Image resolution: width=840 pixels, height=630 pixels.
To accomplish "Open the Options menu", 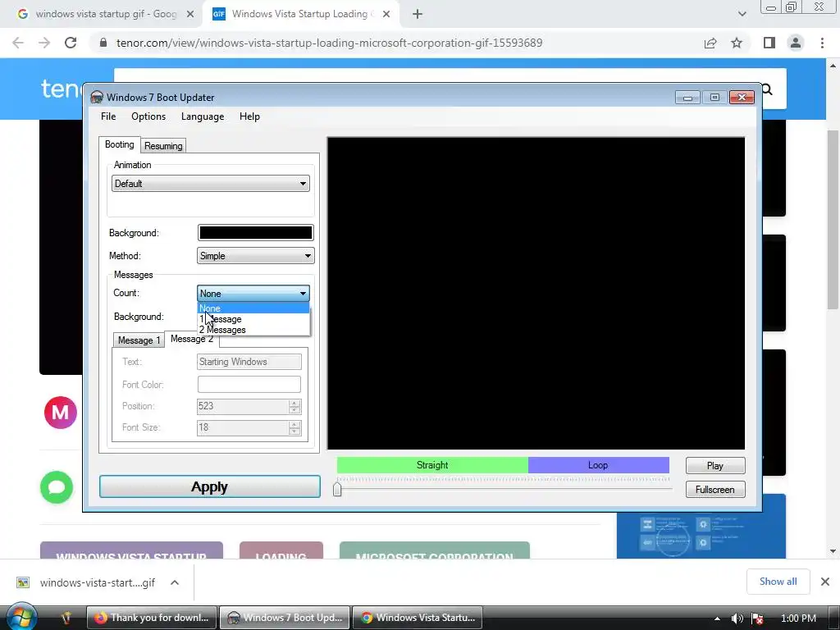I will (x=148, y=116).
